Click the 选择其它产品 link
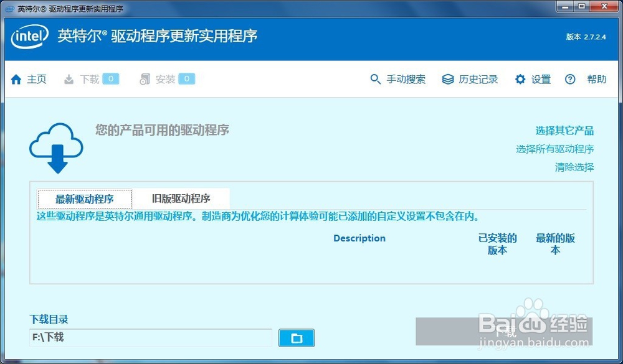 [564, 131]
